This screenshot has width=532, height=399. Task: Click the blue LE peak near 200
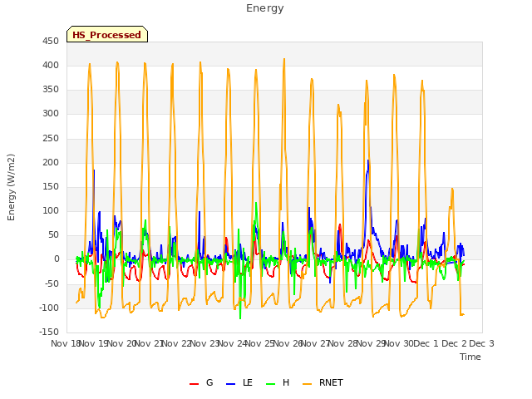click(x=367, y=160)
